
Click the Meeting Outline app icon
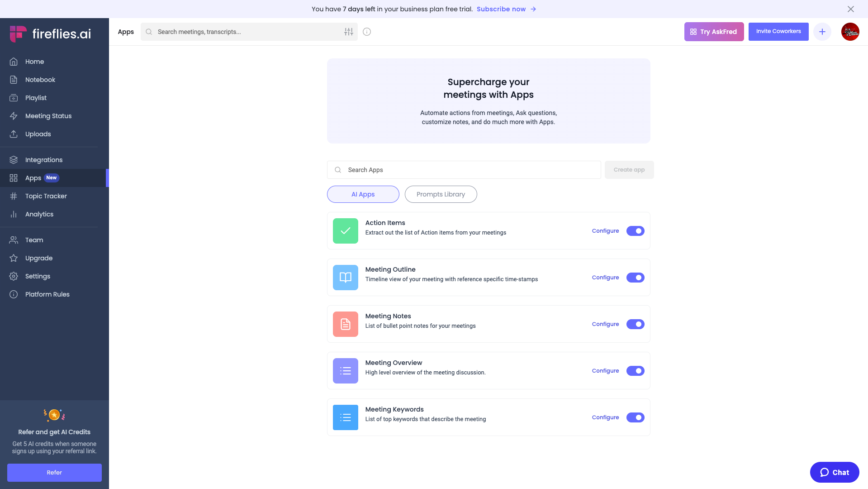tap(345, 278)
